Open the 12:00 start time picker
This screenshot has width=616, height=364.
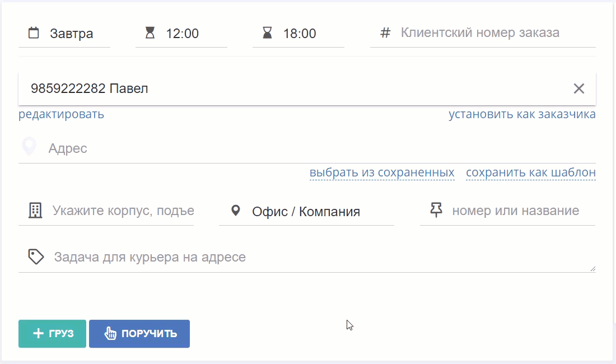[182, 34]
